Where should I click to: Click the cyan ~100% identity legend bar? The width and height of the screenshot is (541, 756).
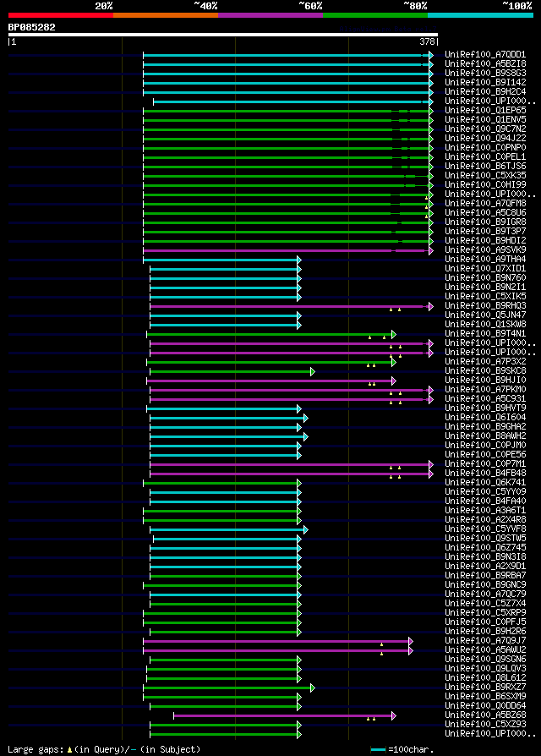click(480, 15)
